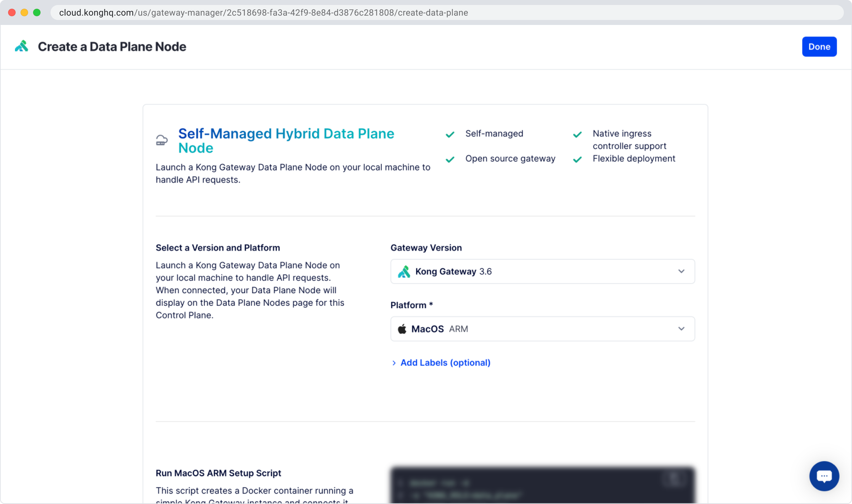Click the hybrid cloud node icon
Screen dimensions: 852x504
click(x=162, y=140)
